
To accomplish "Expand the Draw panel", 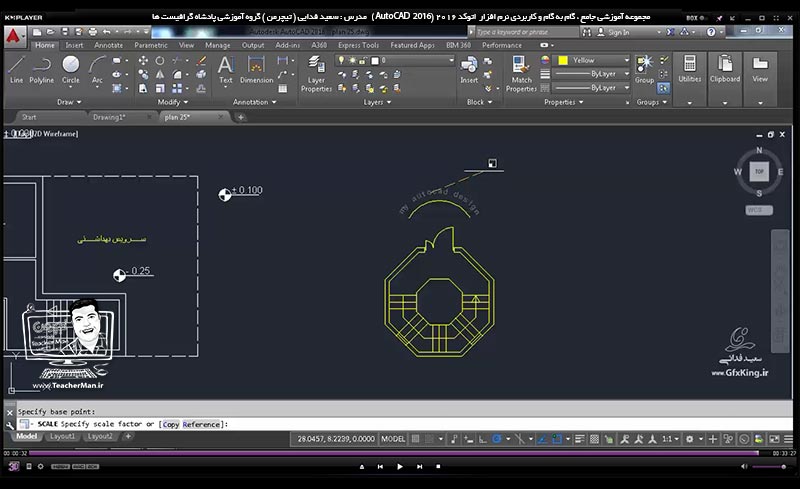I will (x=69, y=102).
